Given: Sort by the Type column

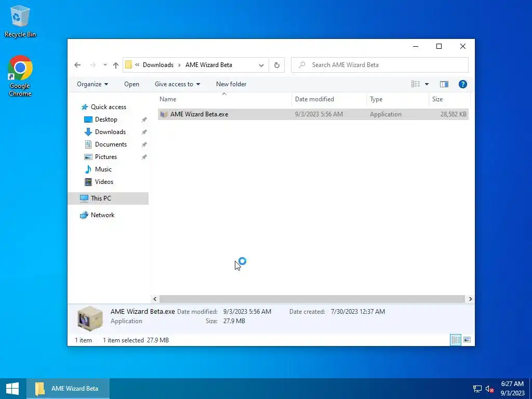Looking at the screenshot, I should pyautogui.click(x=397, y=99).
